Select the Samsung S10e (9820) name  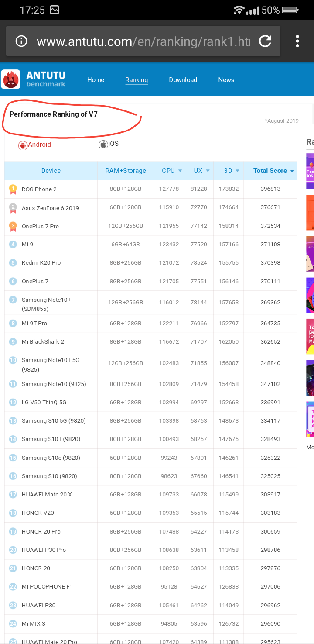(51, 458)
